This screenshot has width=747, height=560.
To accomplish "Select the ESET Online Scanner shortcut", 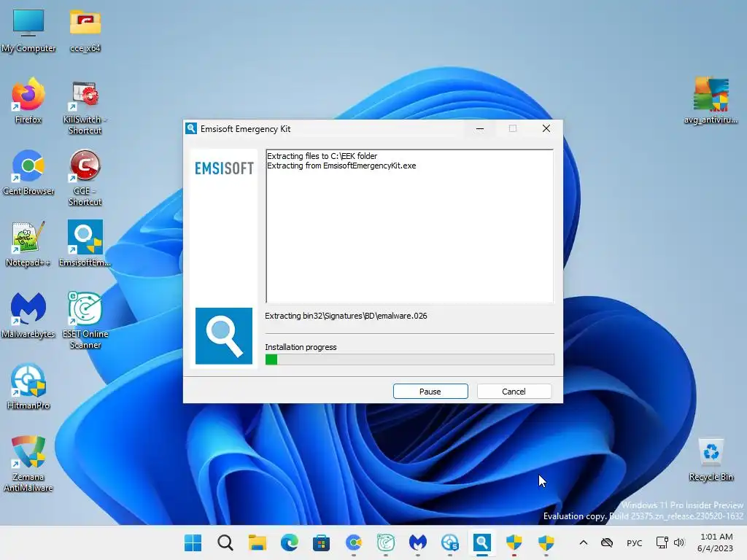I will point(85,321).
